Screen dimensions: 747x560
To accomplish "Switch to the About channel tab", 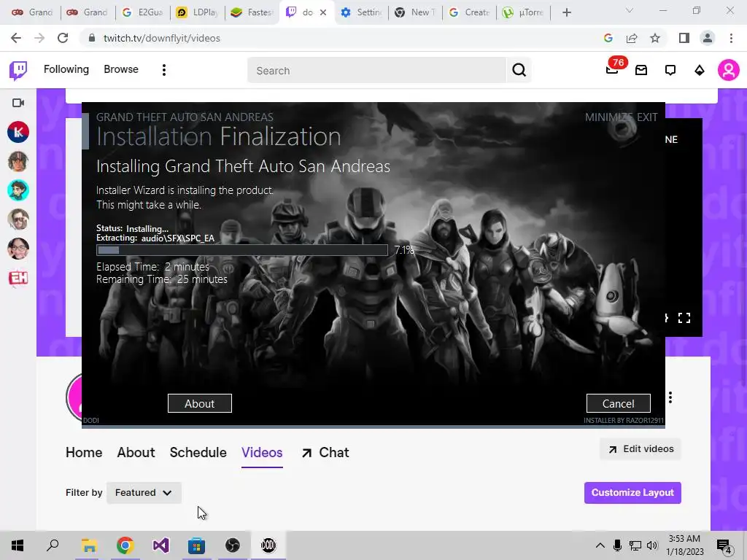I will [136, 452].
